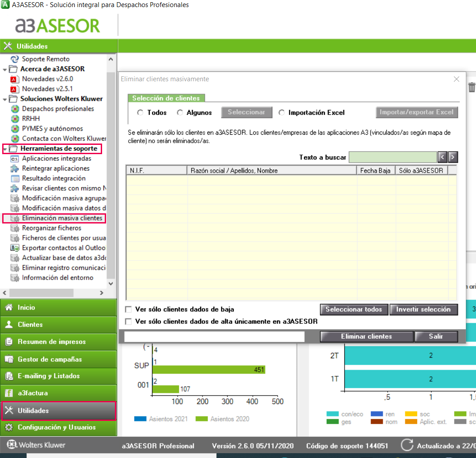The image size is (476, 458).
Task: Open the Novedades v2.5.1 PDF icon
Action: 14,89
